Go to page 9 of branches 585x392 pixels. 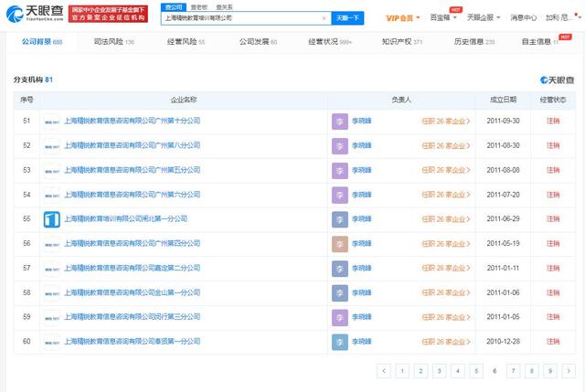pyautogui.click(x=550, y=371)
